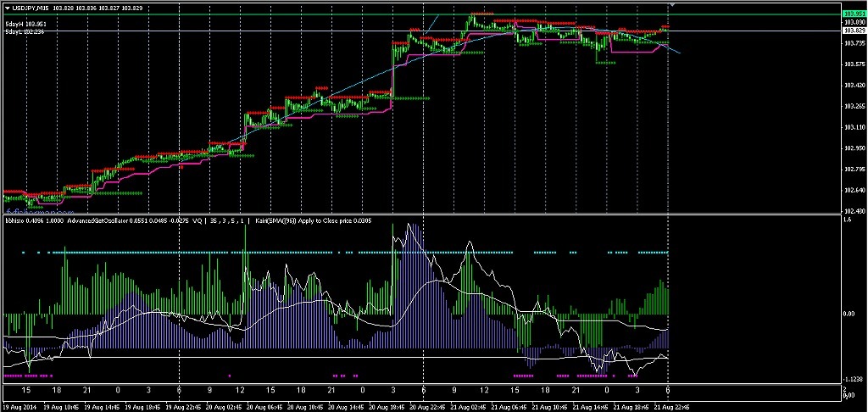Click the 103.735 price scale value
Screen dimensions: 868x412
click(x=854, y=42)
